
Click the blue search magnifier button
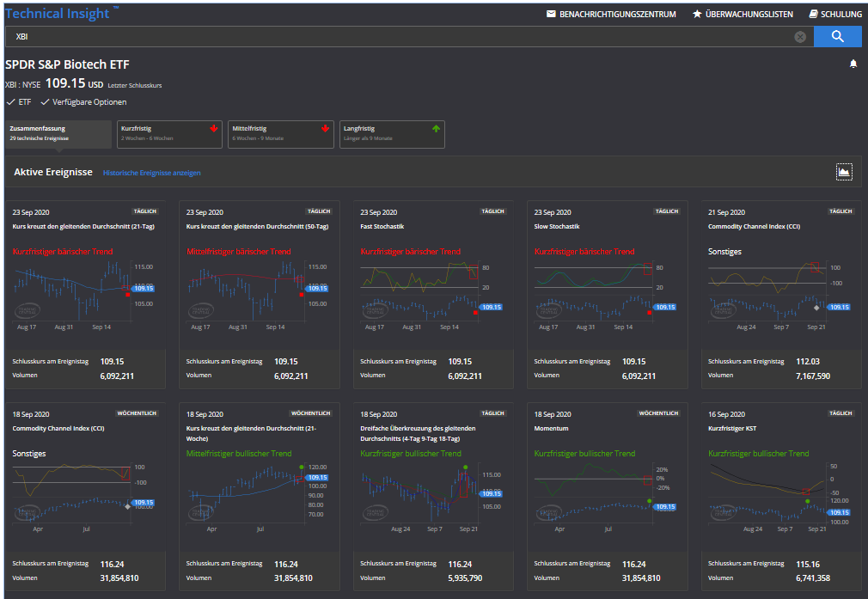tap(838, 37)
